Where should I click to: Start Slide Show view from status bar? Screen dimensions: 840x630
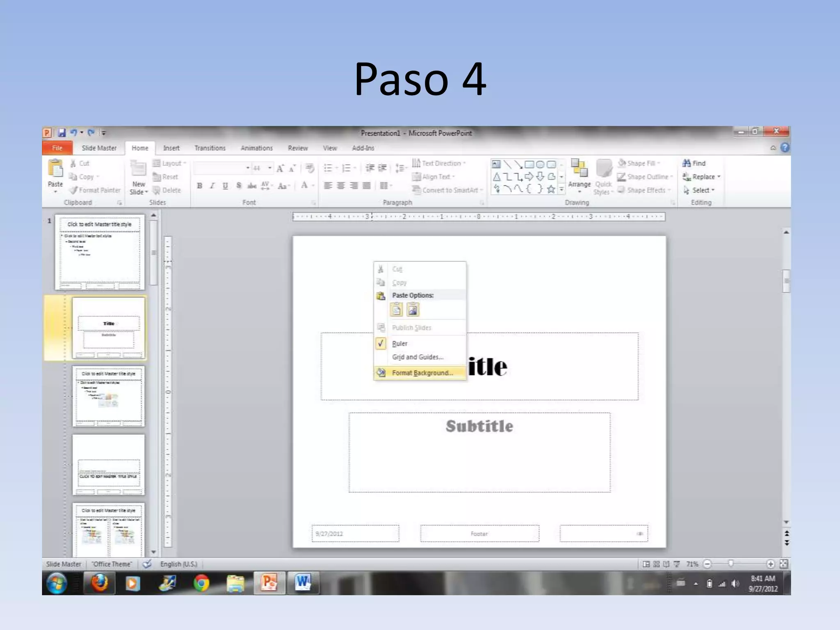pyautogui.click(x=677, y=564)
